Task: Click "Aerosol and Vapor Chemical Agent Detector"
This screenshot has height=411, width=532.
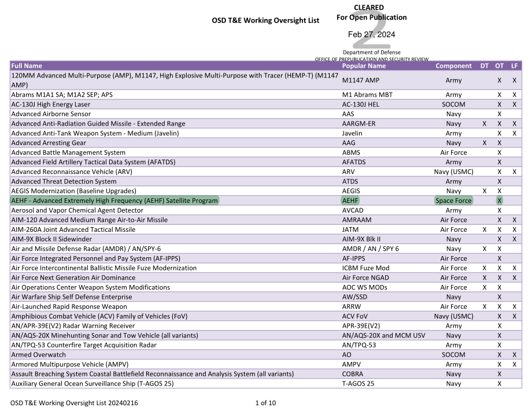Action: 77,210
